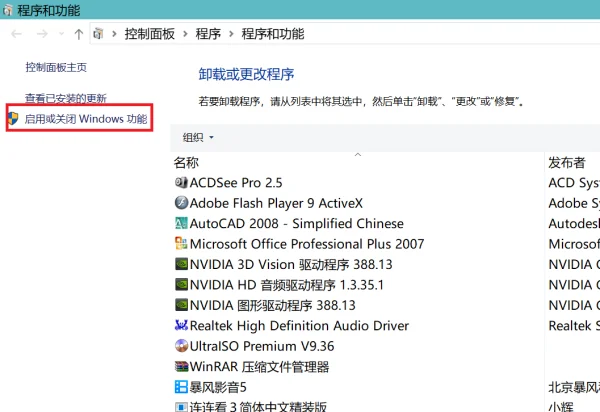
Task: Select the WinRAR 压缩文件管理器 entry
Action: click(x=259, y=366)
